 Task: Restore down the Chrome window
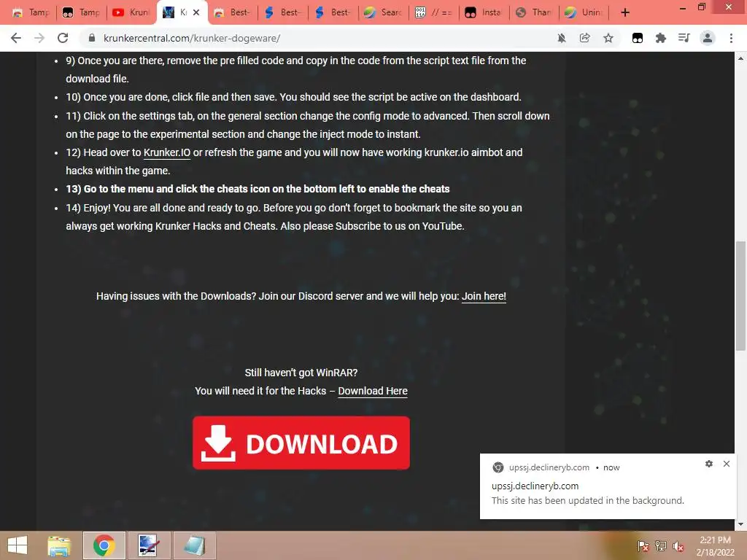(x=702, y=7)
